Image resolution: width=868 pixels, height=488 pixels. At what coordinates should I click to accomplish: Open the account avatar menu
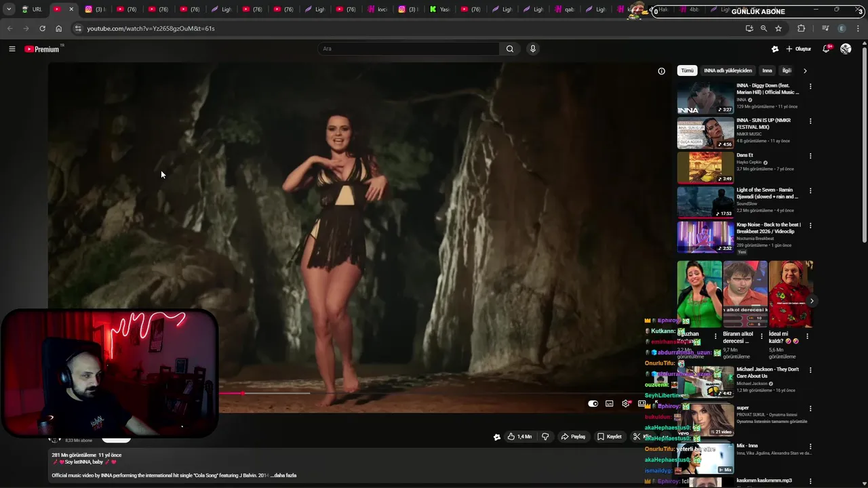click(846, 49)
